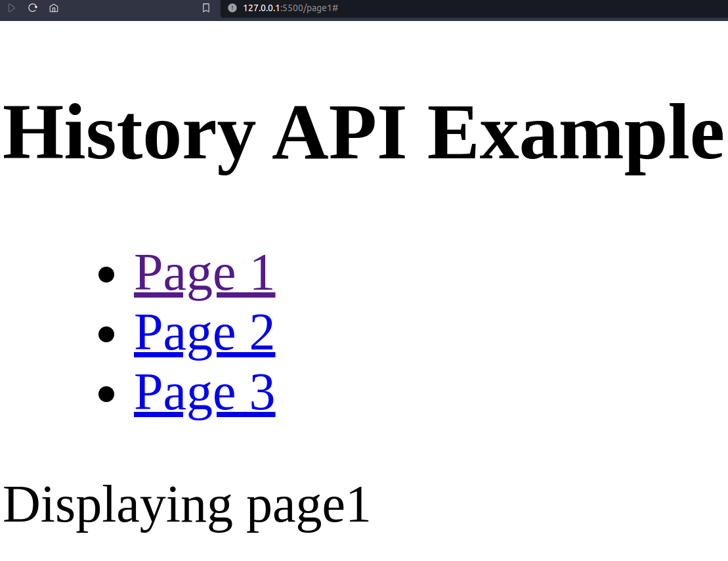Image resolution: width=728 pixels, height=561 pixels.
Task: Follow the visited purple Page 1 hyperlink
Action: coord(203,273)
